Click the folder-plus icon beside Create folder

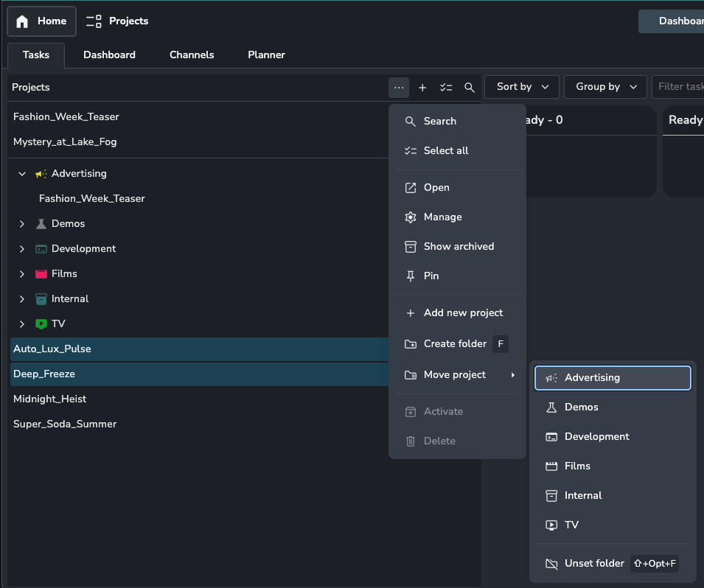[411, 344]
